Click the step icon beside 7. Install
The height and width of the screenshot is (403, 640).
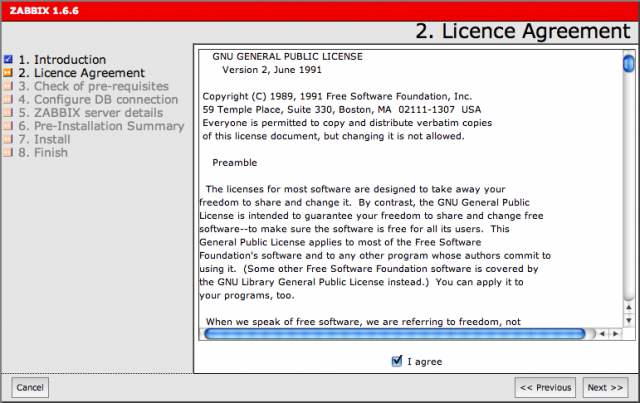(x=8, y=139)
